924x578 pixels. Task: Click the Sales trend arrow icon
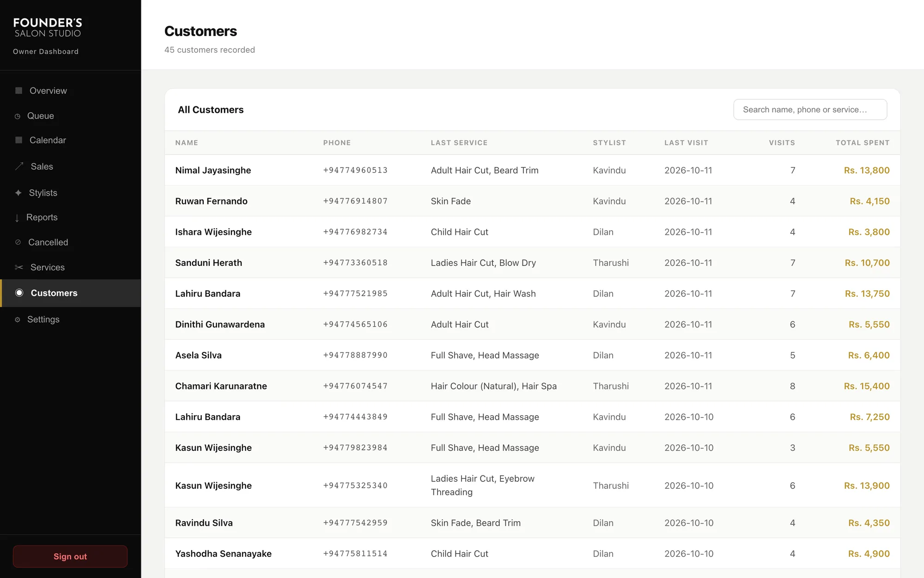tap(19, 166)
